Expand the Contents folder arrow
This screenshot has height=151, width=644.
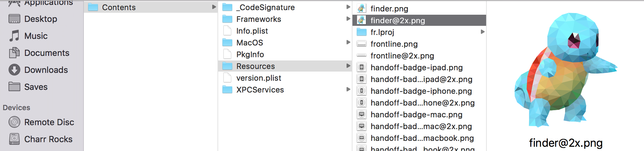pyautogui.click(x=214, y=7)
